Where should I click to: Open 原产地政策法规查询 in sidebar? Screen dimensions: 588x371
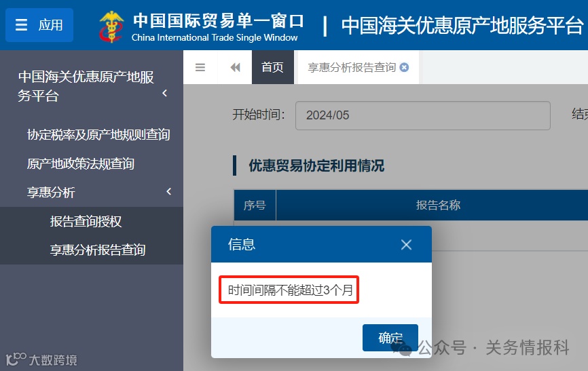(81, 163)
